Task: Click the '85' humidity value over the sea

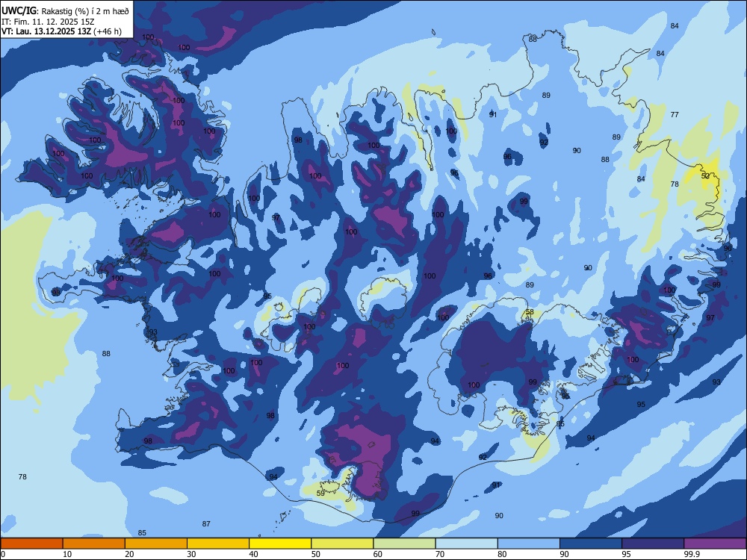Action: (141, 533)
